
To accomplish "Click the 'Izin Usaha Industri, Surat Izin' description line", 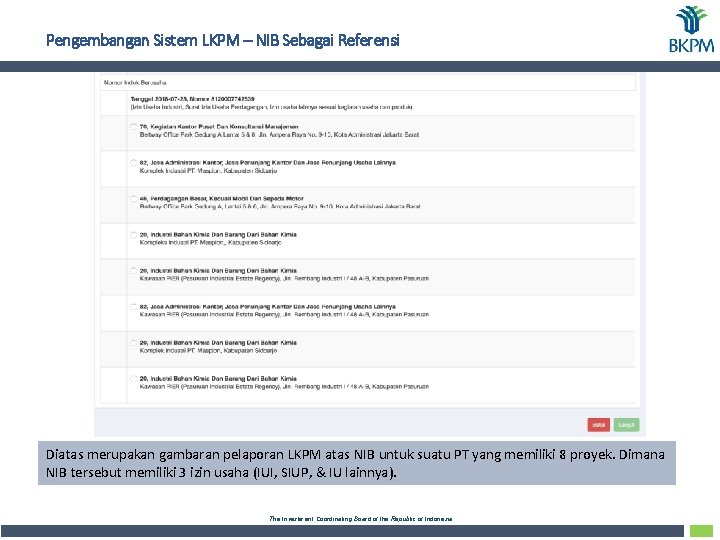I will tap(271, 107).
